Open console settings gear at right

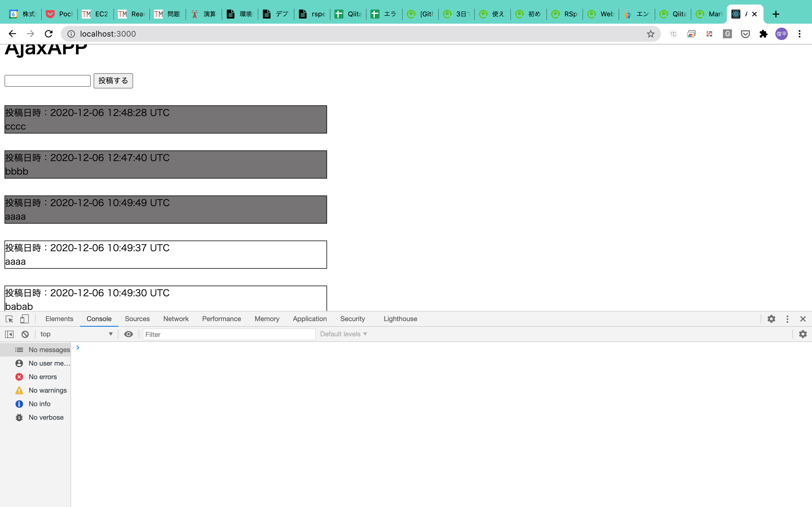(803, 334)
